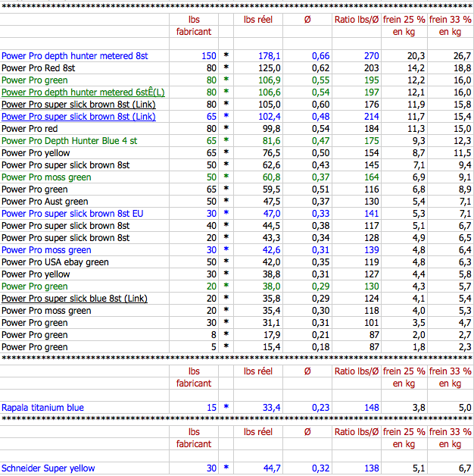Screen dimensions: 474x476
Task: Open the blue 65 lbs super slick brown 8st link
Action: 79,117
